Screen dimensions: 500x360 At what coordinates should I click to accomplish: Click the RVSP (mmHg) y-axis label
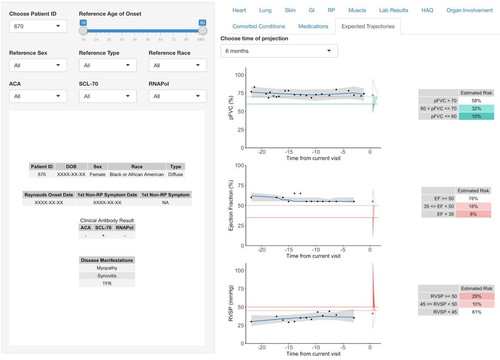point(231,303)
